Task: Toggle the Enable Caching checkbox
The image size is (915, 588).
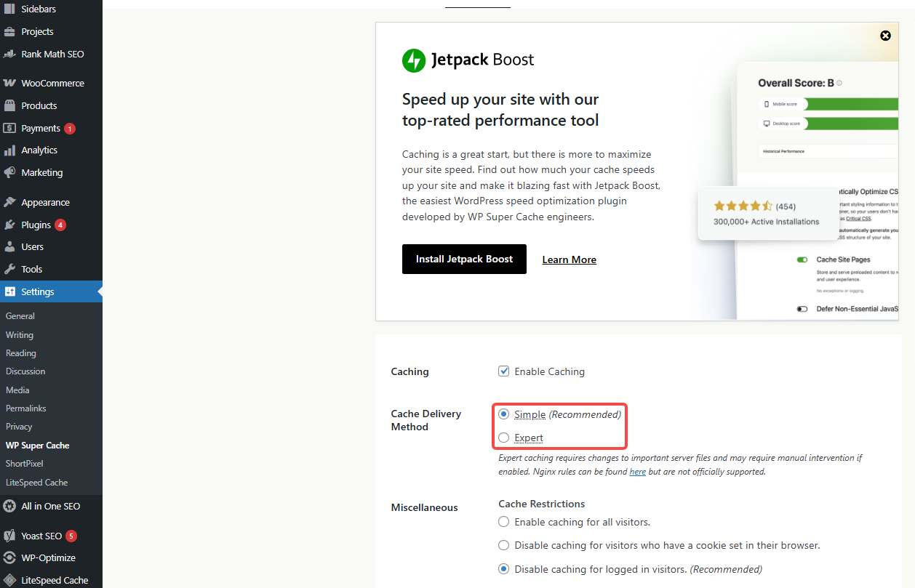Action: 503,371
